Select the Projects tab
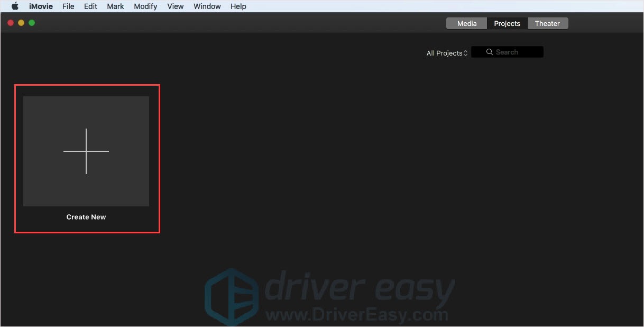The height and width of the screenshot is (327, 644). (507, 23)
